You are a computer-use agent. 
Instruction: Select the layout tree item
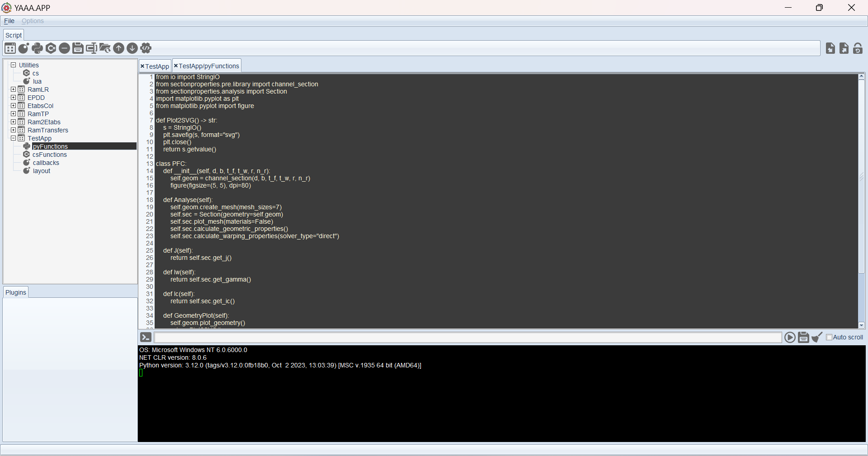pyautogui.click(x=42, y=171)
